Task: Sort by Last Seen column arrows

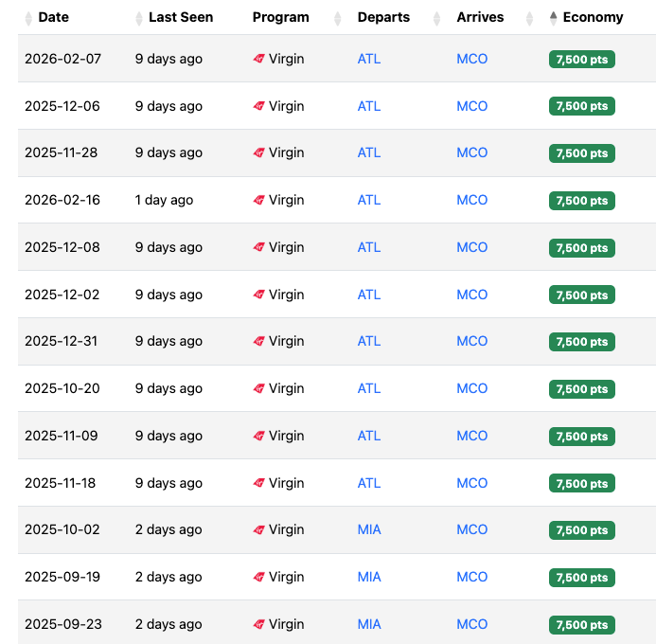Action: 139,18
